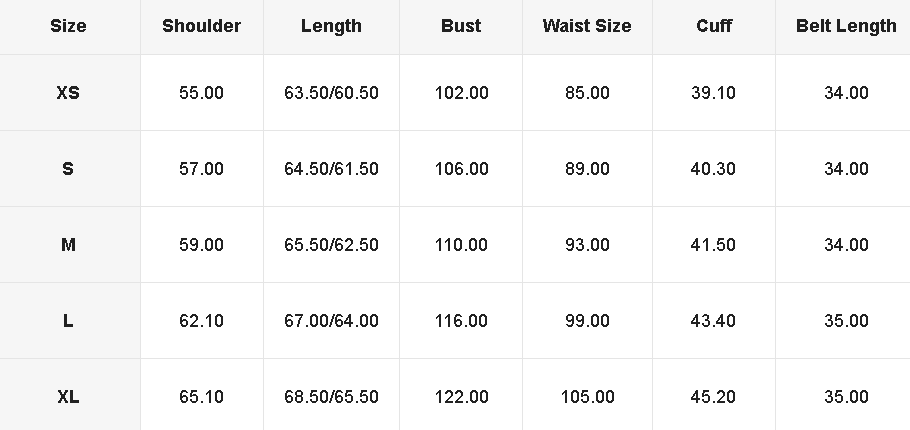
Task: Click the 63.50/60.50 length cell
Action: [x=331, y=93]
